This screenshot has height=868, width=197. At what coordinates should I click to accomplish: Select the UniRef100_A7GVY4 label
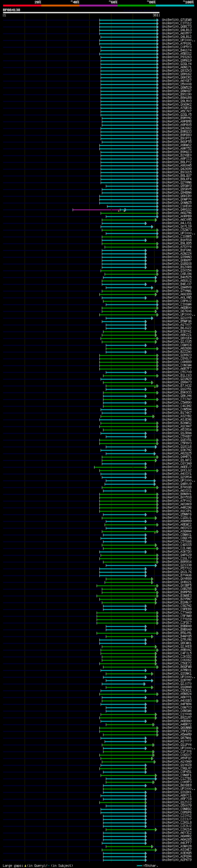(x=177, y=247)
